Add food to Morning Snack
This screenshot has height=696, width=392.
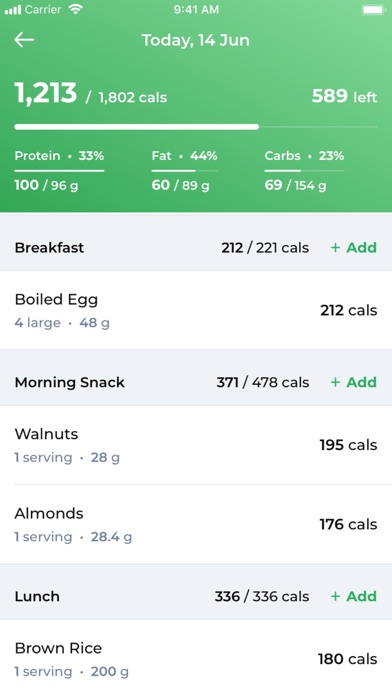pyautogui.click(x=354, y=382)
